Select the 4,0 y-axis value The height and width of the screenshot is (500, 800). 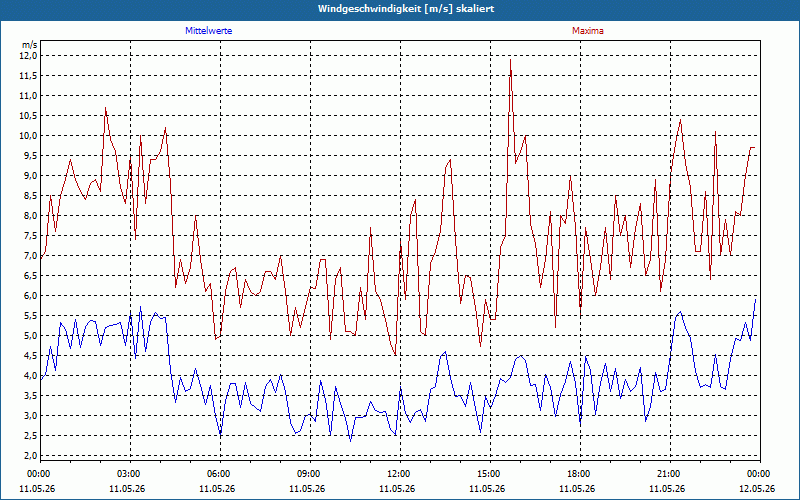30,376
